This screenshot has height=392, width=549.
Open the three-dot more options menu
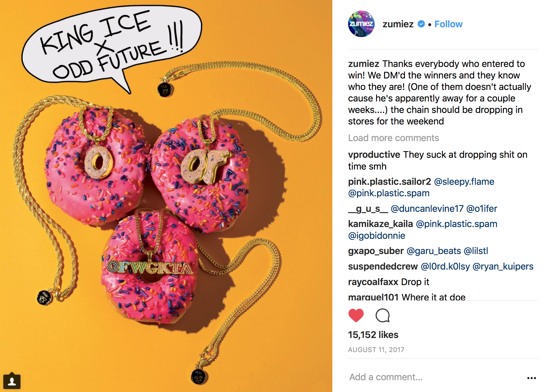pos(531,378)
